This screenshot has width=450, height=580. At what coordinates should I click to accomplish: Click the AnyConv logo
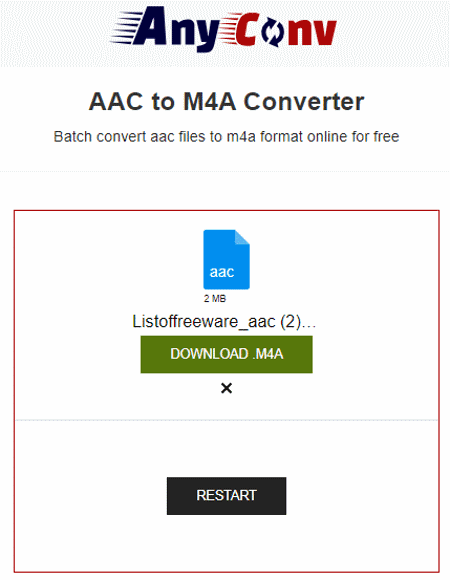(x=224, y=29)
